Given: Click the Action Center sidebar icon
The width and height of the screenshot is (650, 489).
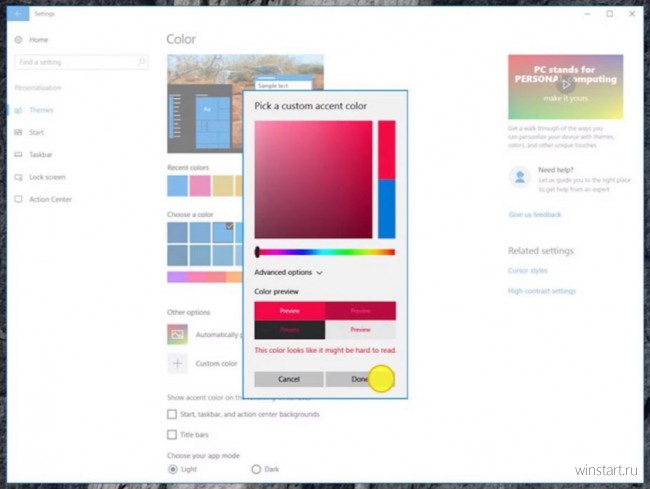Looking at the screenshot, I should (x=19, y=199).
